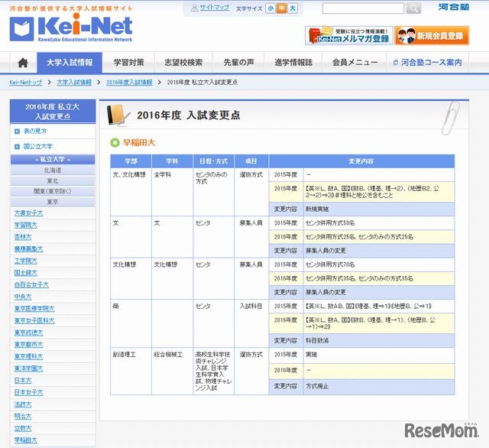Expand the 東北 region section

[x=53, y=181]
